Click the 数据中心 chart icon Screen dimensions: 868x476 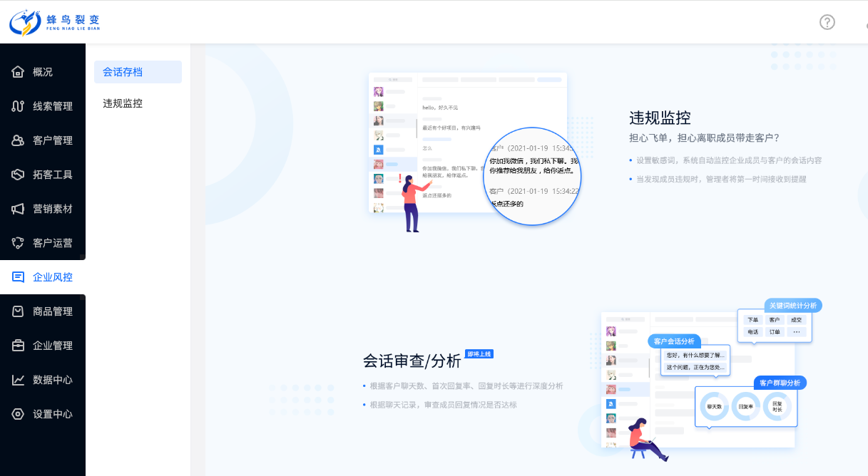pyautogui.click(x=19, y=380)
